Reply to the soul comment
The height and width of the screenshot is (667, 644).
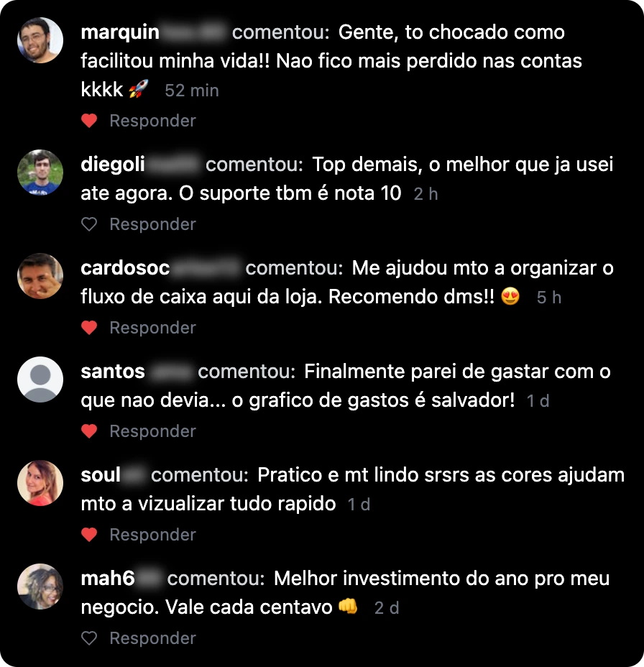pyautogui.click(x=152, y=535)
